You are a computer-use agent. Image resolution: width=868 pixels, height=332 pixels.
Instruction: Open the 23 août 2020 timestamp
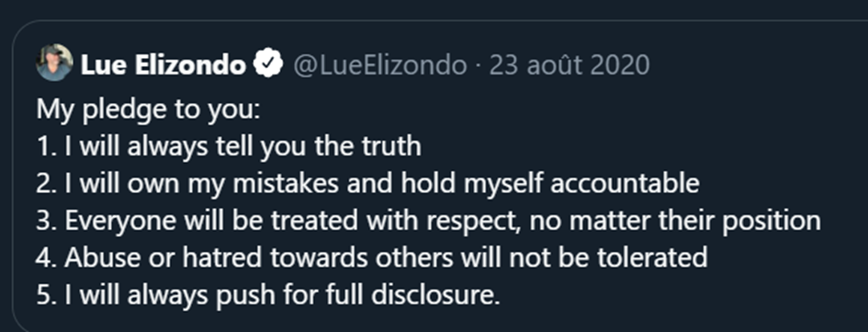tap(569, 65)
